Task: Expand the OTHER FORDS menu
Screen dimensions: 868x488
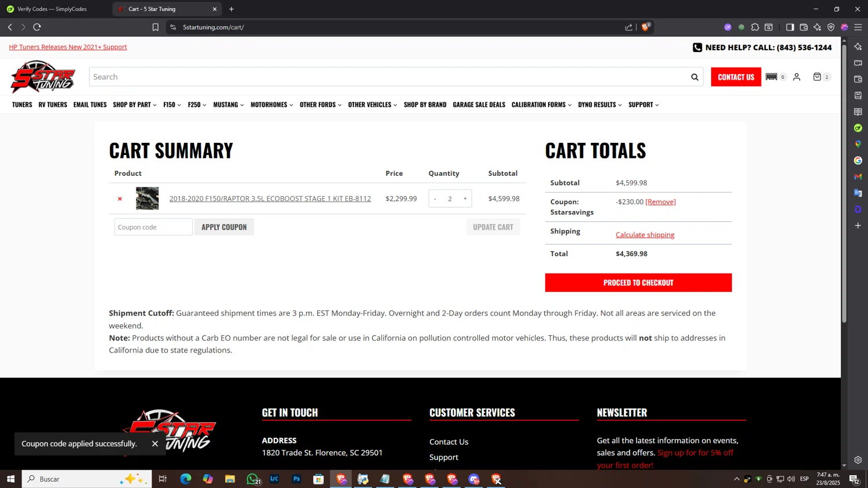Action: pos(321,105)
